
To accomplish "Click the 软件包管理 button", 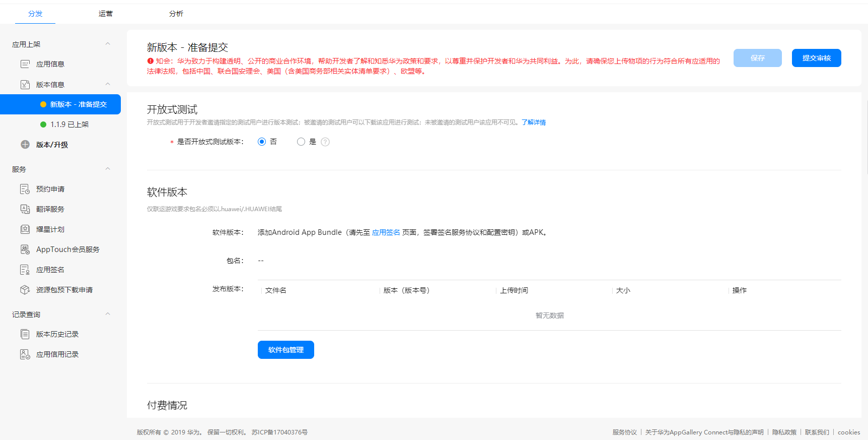I will coord(286,350).
